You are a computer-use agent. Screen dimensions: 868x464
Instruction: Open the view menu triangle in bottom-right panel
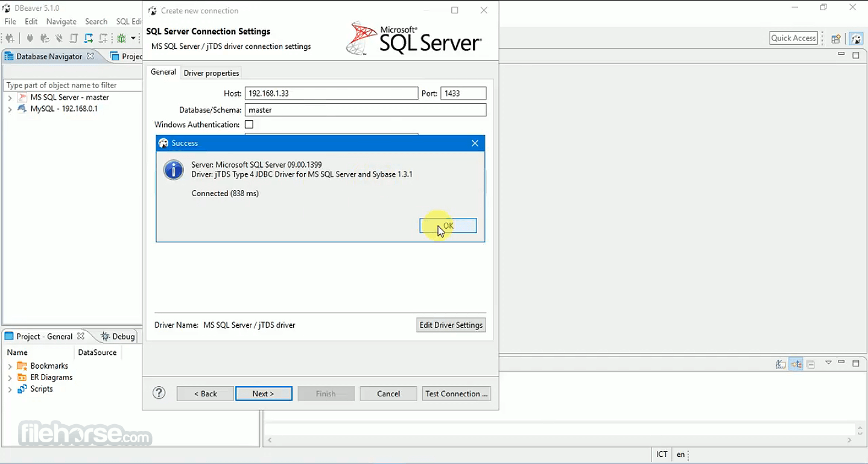pos(828,363)
